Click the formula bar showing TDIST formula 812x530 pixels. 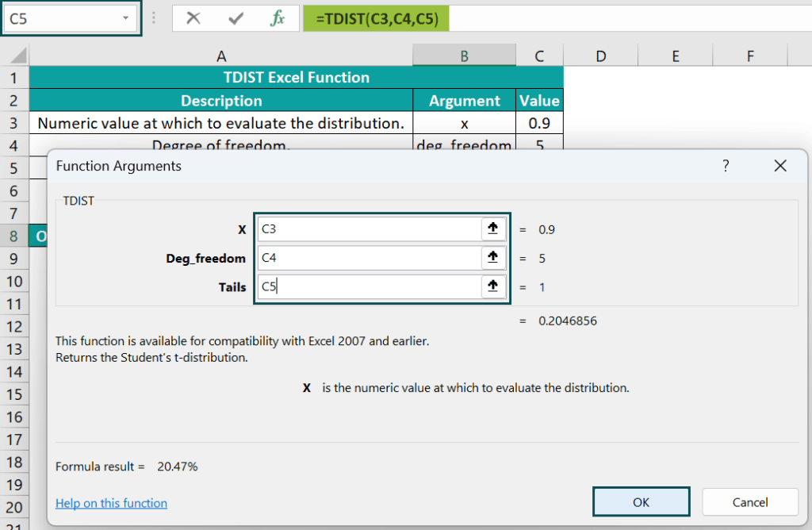point(376,18)
